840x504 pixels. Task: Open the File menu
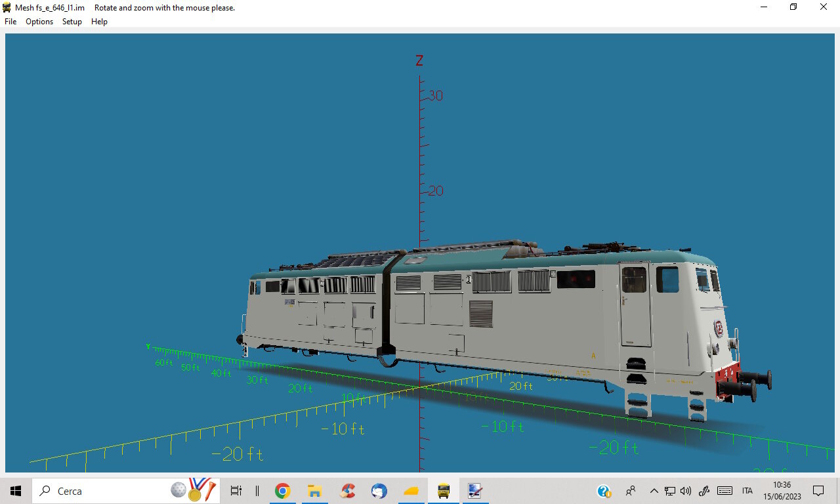click(10, 22)
